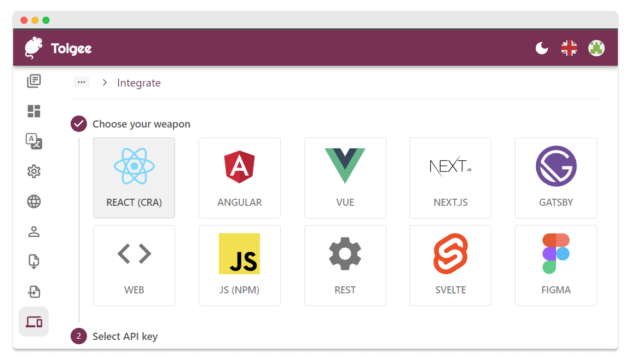Open language selector with UK flag

tap(569, 49)
